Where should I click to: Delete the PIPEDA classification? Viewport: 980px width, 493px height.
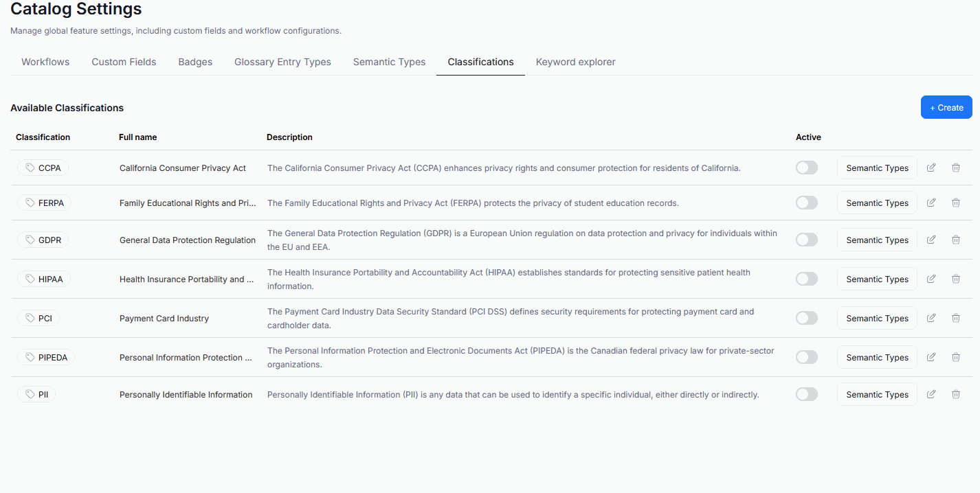tap(956, 357)
